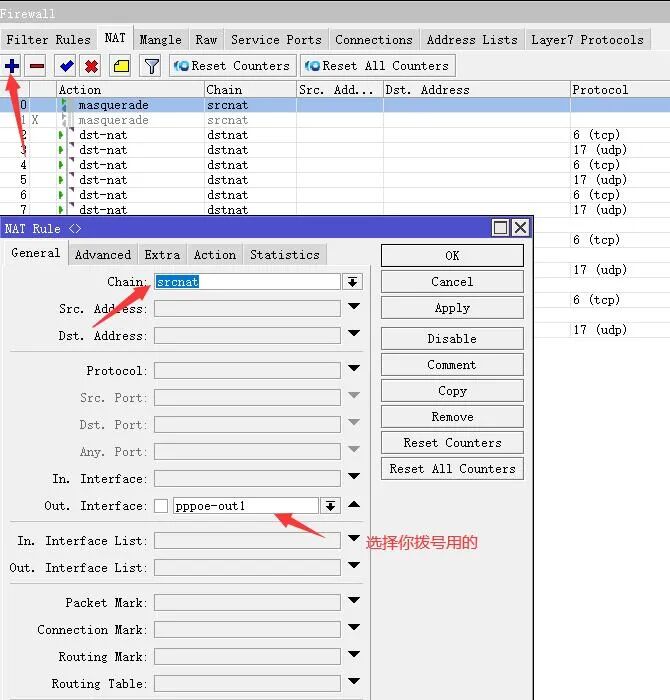This screenshot has height=700, width=670.
Task: Click the Disable button
Action: click(x=452, y=338)
